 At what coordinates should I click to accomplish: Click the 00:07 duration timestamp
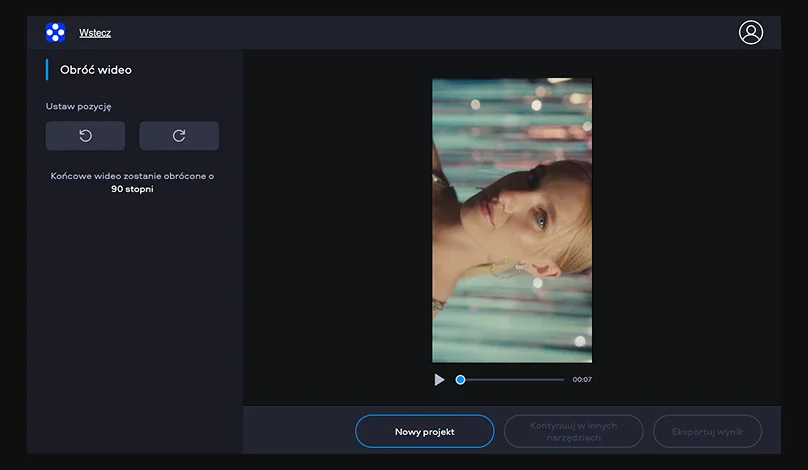(582, 380)
